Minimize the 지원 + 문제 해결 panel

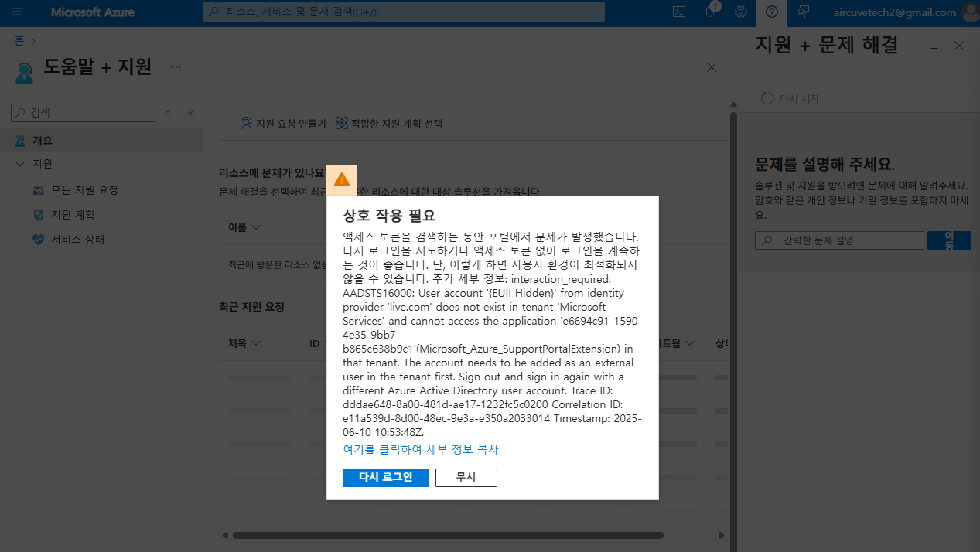934,47
